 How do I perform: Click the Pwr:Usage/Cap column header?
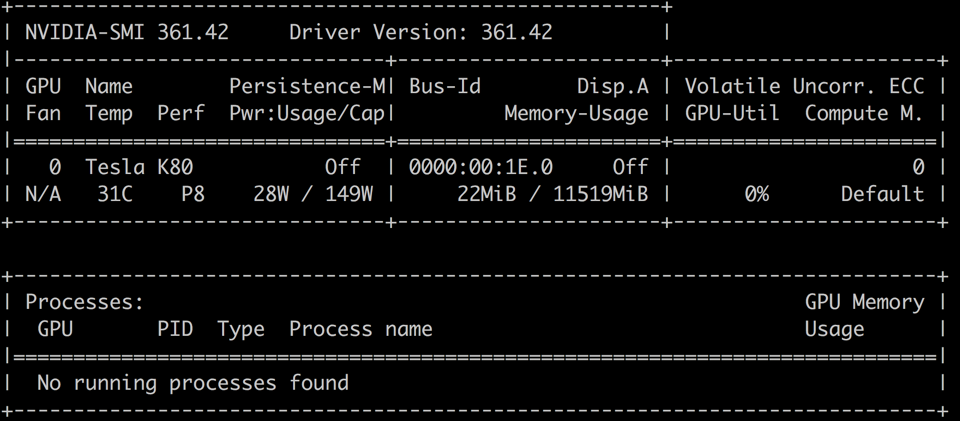[x=307, y=114]
